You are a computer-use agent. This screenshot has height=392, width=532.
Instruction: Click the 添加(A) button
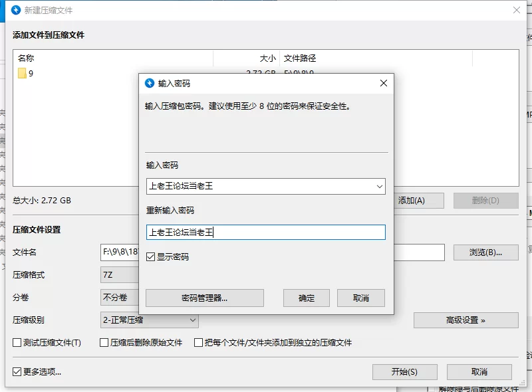[419, 201]
